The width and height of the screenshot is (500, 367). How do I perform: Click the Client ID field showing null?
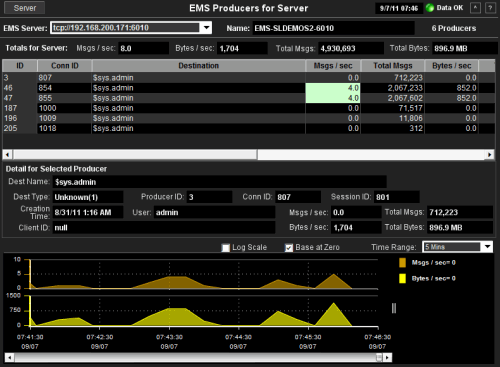pyautogui.click(x=164, y=228)
